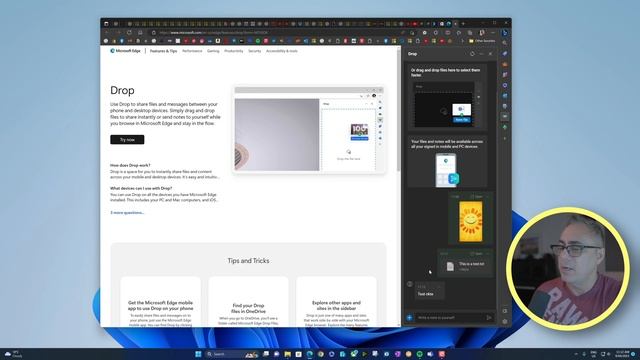Click 'What devices can I use with Drop?'

pos(141,189)
